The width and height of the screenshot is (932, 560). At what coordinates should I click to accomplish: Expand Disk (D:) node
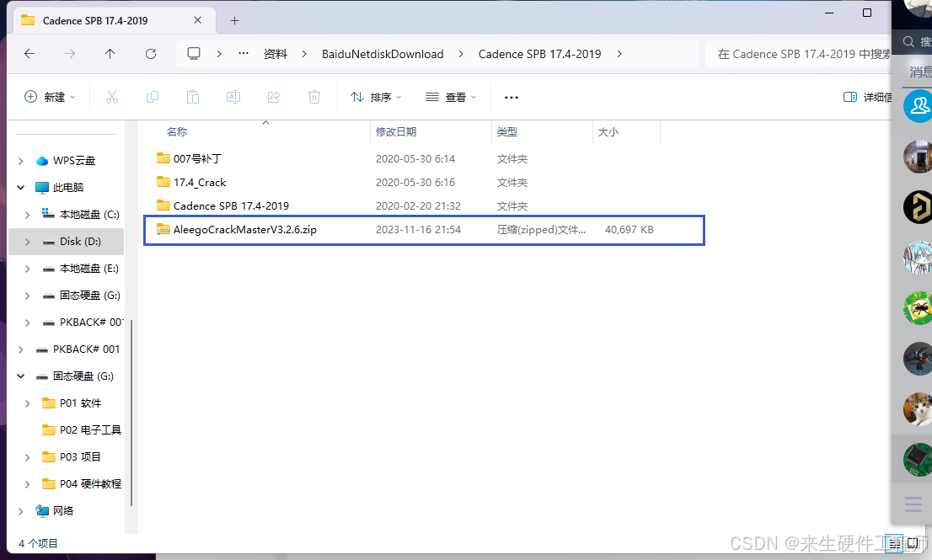pyautogui.click(x=27, y=242)
